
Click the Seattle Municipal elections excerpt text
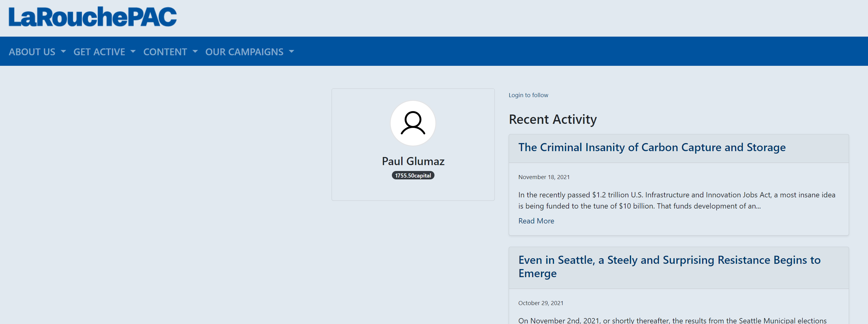(x=672, y=320)
